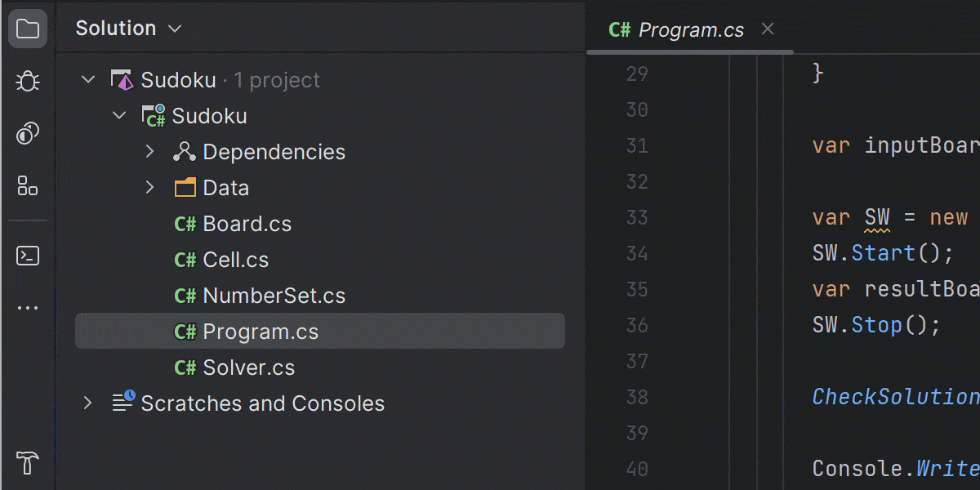
Task: Expand the Data folder
Action: (149, 187)
